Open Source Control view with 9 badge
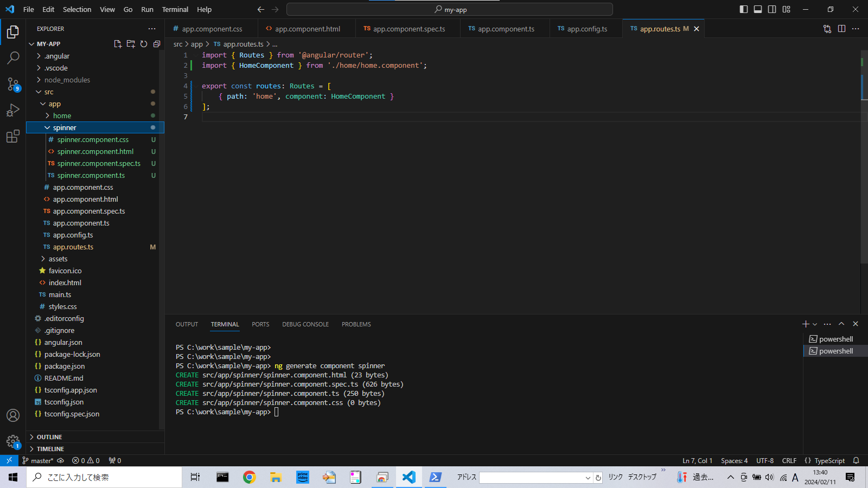868x488 pixels. (x=13, y=84)
